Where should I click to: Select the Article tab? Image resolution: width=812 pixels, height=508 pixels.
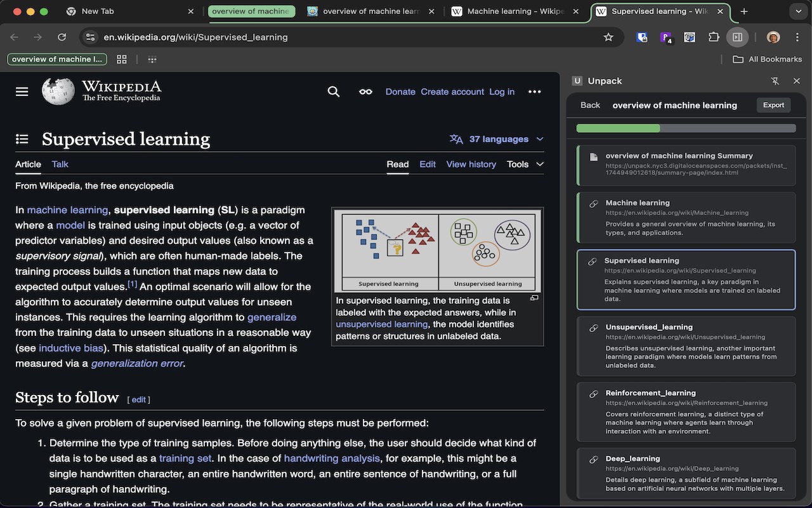click(28, 164)
